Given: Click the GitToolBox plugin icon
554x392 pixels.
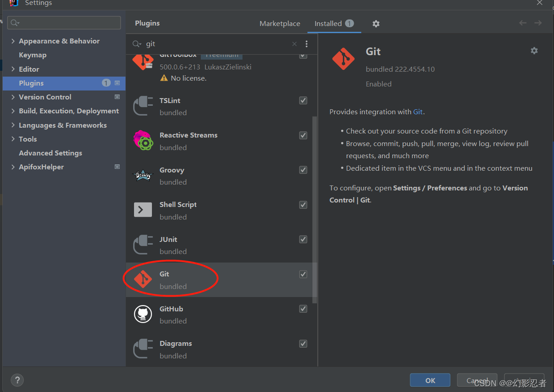Looking at the screenshot, I should [x=143, y=61].
